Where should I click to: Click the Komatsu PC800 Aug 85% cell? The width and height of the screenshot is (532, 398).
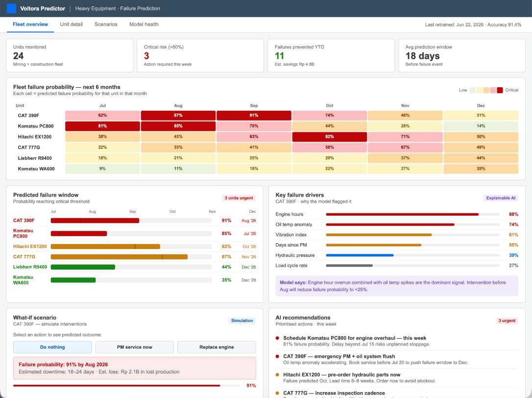point(178,126)
